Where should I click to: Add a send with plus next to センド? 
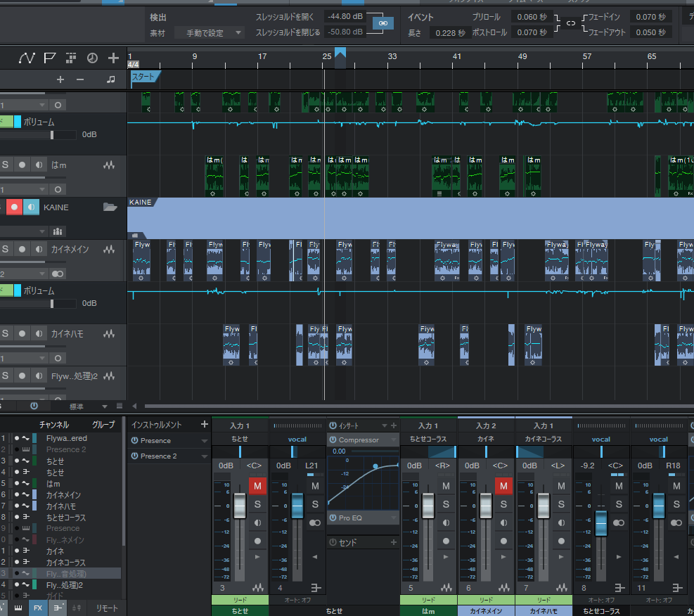point(394,543)
